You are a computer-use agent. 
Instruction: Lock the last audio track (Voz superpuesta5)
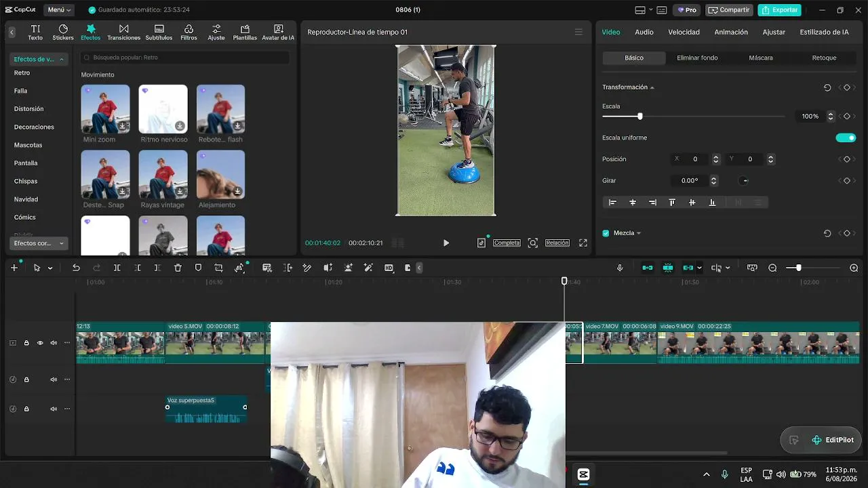coord(26,409)
